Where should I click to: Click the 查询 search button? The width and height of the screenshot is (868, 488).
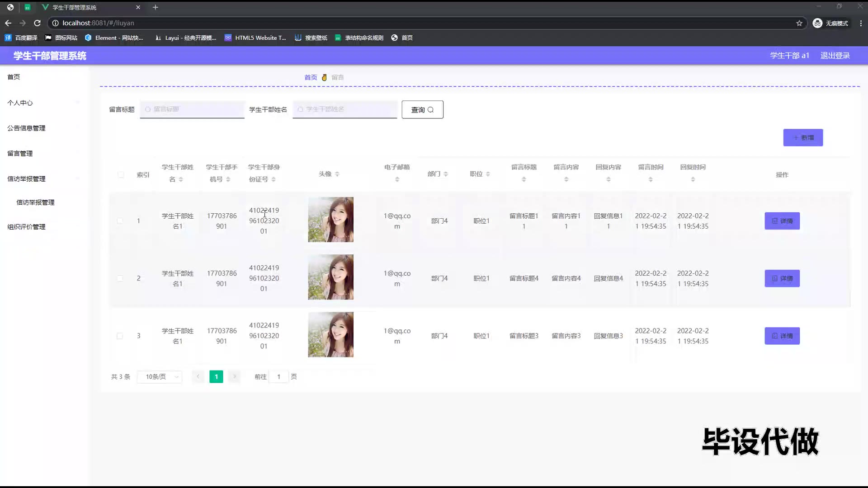pyautogui.click(x=422, y=110)
